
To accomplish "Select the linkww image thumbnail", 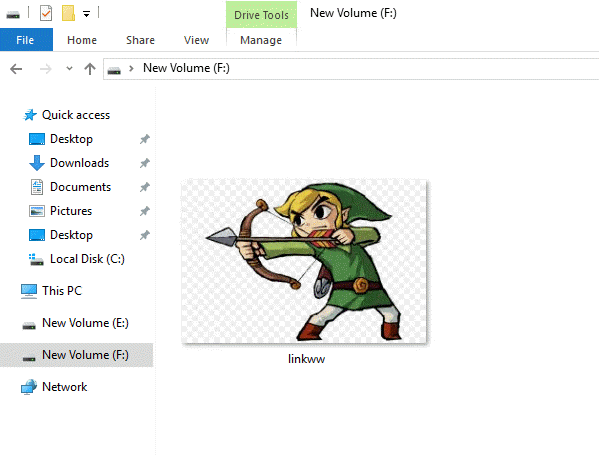I will point(304,262).
